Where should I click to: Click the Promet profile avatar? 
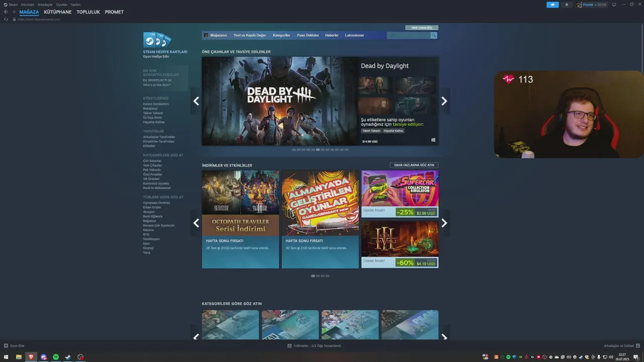[579, 5]
